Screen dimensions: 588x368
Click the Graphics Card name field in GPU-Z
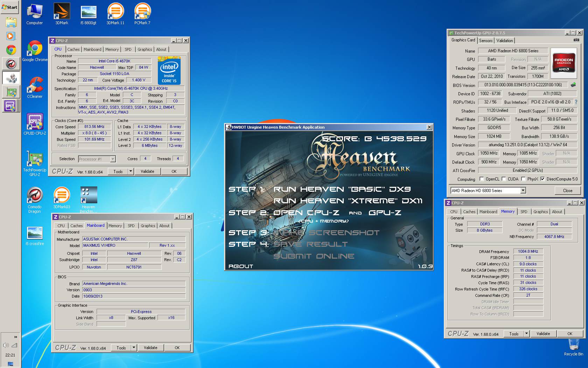pos(513,51)
